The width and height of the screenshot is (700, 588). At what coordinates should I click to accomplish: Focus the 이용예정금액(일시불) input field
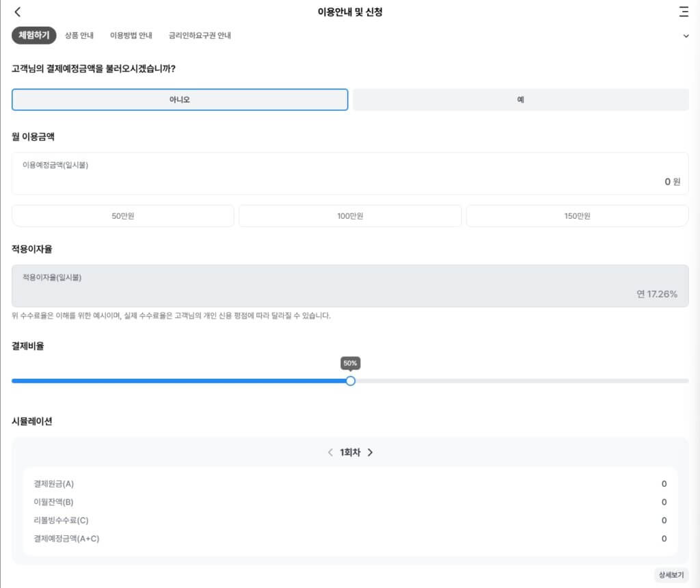[x=350, y=174]
